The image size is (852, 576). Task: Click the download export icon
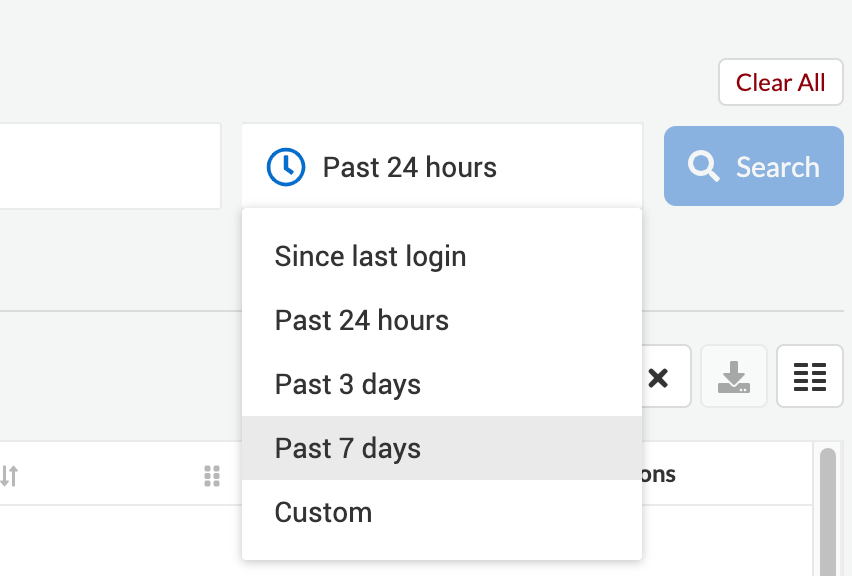click(734, 377)
